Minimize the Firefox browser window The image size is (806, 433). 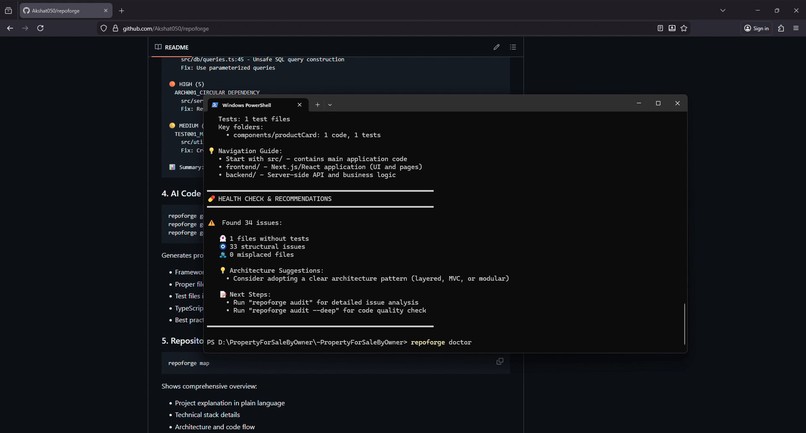[x=757, y=10]
